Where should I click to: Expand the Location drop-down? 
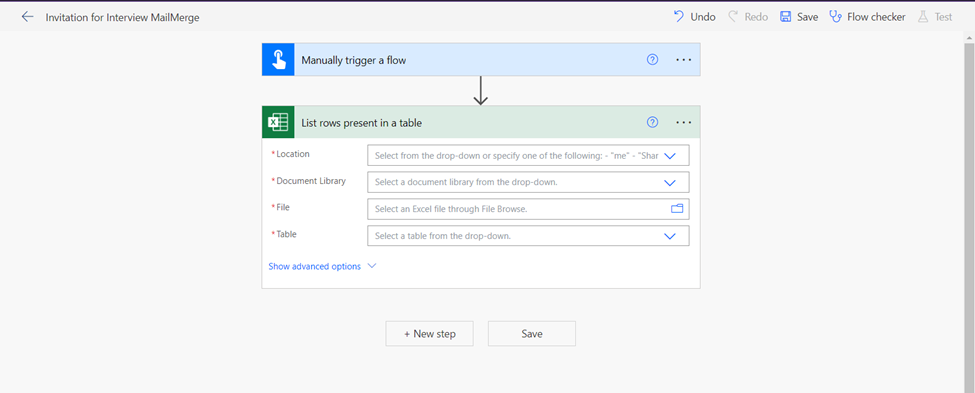coord(670,156)
